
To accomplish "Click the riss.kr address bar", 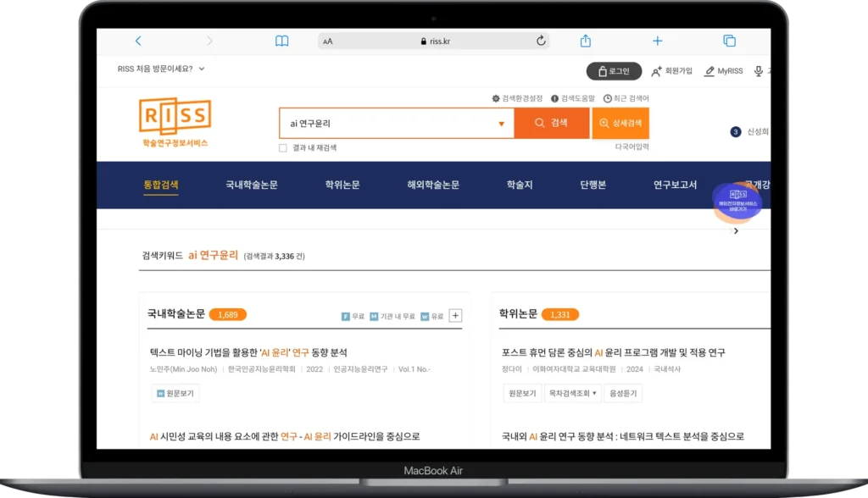I will [434, 41].
